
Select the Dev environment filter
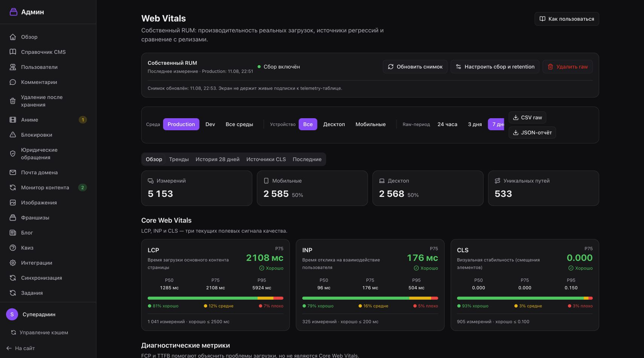pyautogui.click(x=210, y=124)
